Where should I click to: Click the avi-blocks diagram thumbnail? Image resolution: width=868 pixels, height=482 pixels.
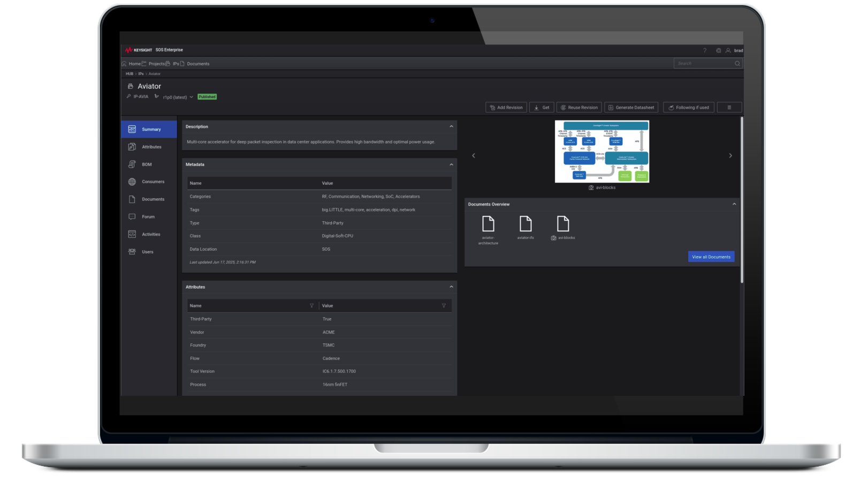pos(602,152)
